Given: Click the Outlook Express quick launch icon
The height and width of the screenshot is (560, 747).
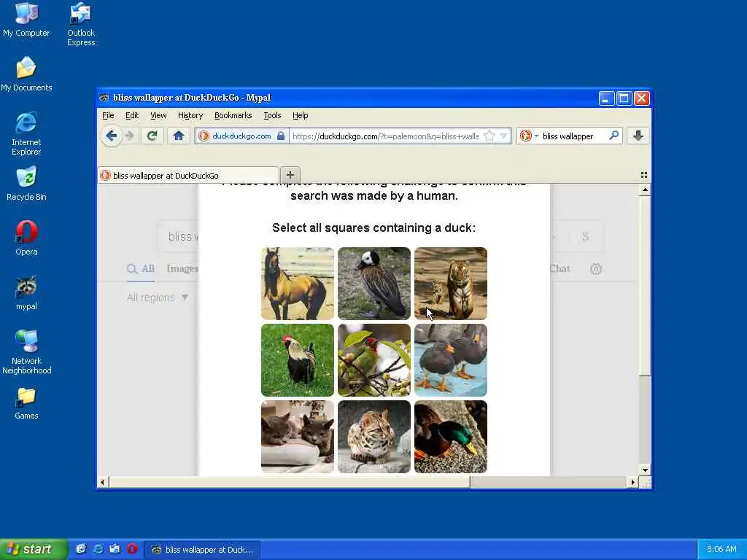Looking at the screenshot, I should click(x=115, y=549).
